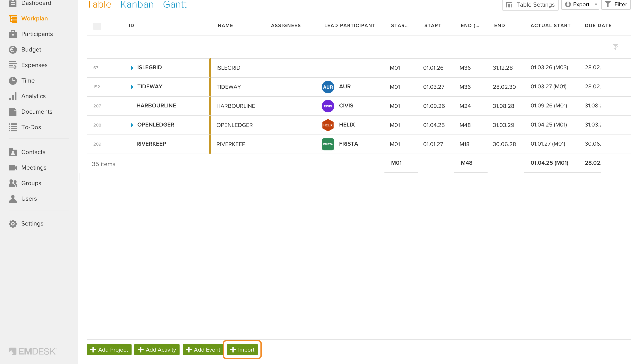Viewport: 640px width, 364px height.
Task: Expand the ISLEGRID project row
Action: coord(132,68)
